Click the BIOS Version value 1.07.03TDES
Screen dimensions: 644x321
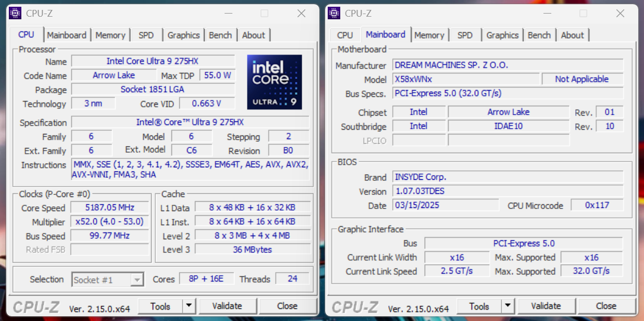click(x=507, y=191)
